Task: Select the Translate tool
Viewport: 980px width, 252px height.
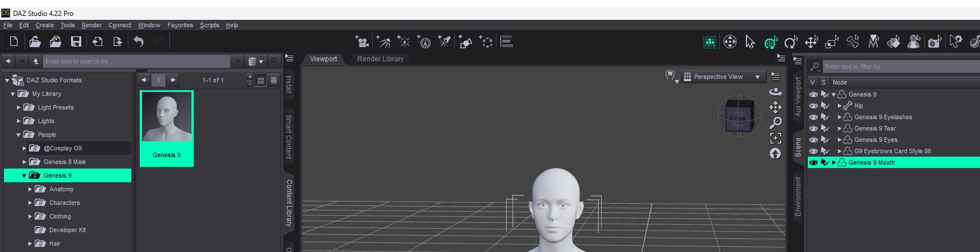Action: pyautogui.click(x=811, y=42)
